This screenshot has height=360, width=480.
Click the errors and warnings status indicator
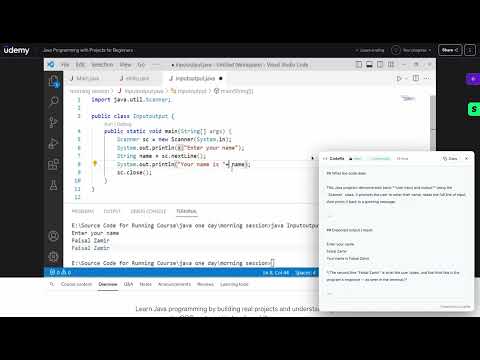point(60,272)
